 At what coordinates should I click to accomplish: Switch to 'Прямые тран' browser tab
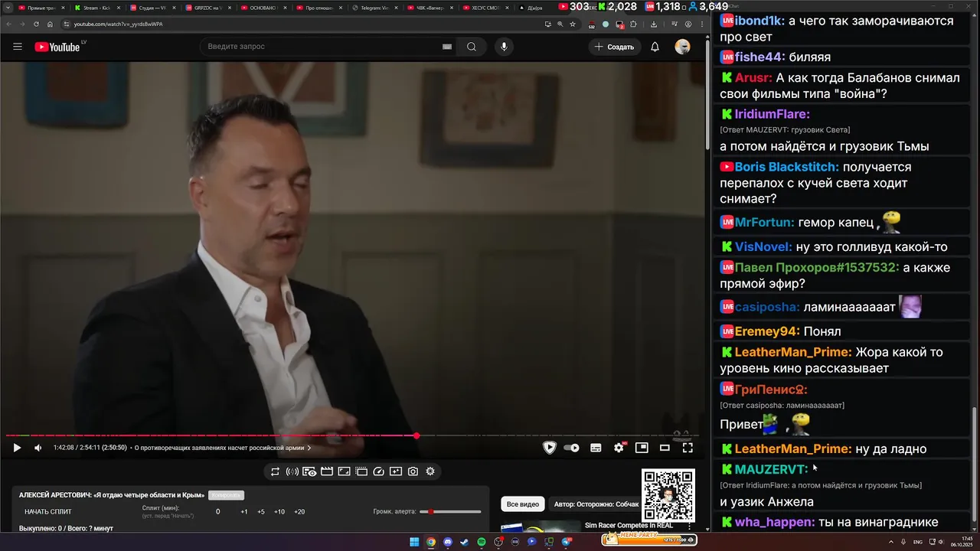[41, 8]
